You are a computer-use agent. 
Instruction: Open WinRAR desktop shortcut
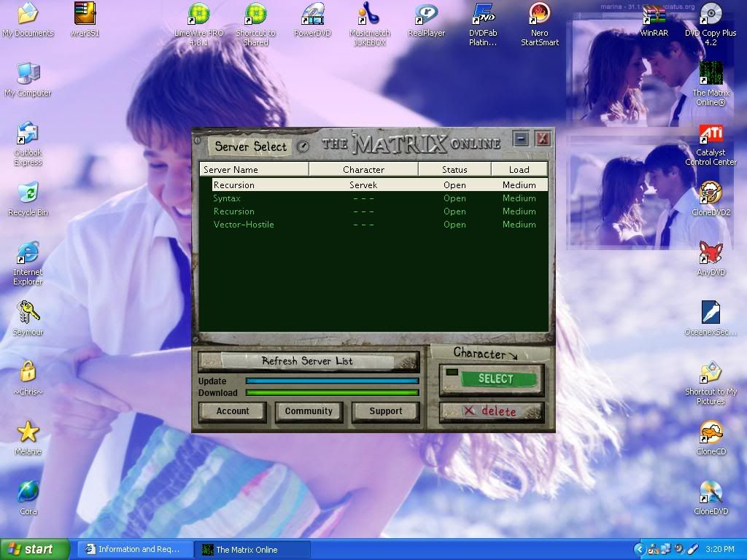pyautogui.click(x=654, y=20)
